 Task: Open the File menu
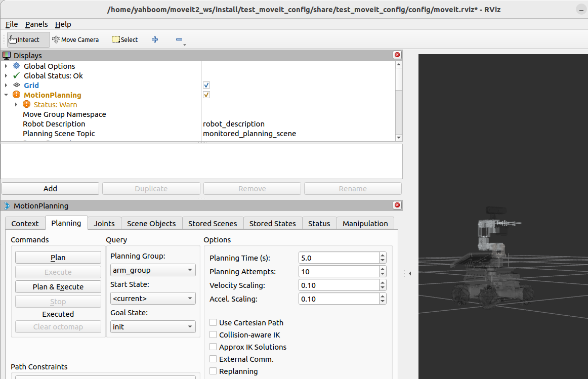click(x=12, y=24)
